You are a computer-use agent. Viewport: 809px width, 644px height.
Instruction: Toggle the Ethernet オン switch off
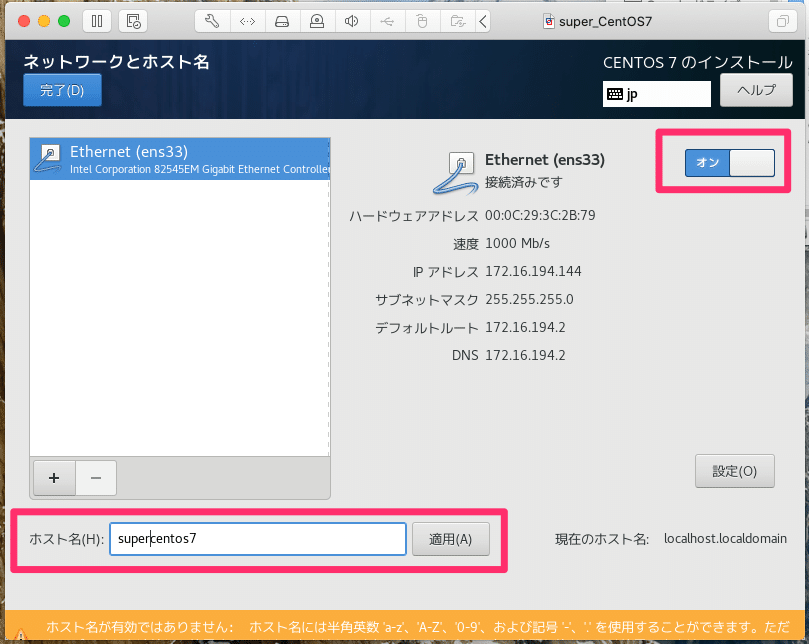tap(730, 163)
